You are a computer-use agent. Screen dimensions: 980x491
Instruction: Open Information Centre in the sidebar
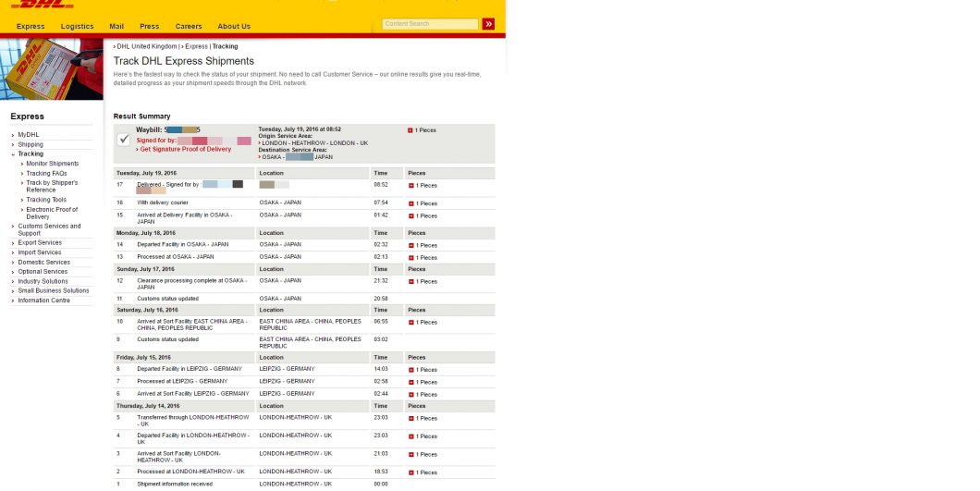pos(43,301)
